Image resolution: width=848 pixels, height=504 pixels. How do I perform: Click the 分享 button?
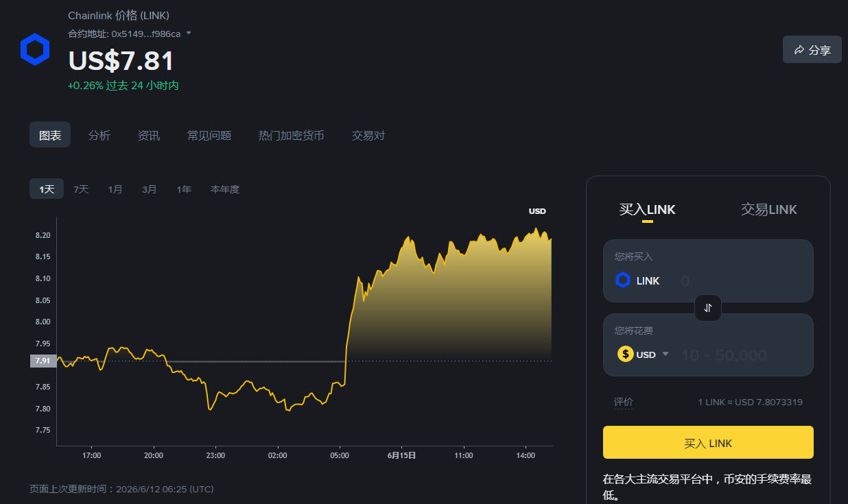(812, 49)
